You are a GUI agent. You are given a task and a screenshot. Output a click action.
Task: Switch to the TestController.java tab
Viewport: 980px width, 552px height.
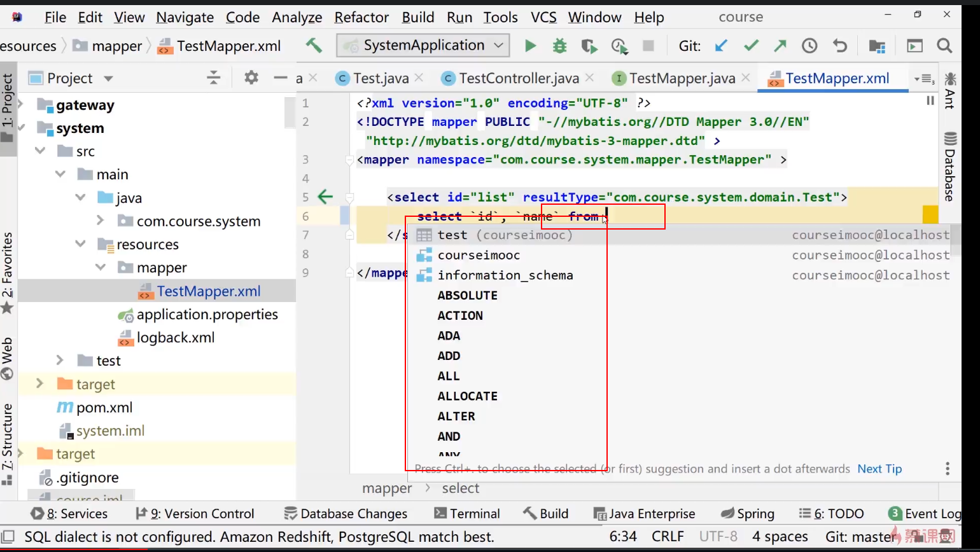pyautogui.click(x=519, y=78)
